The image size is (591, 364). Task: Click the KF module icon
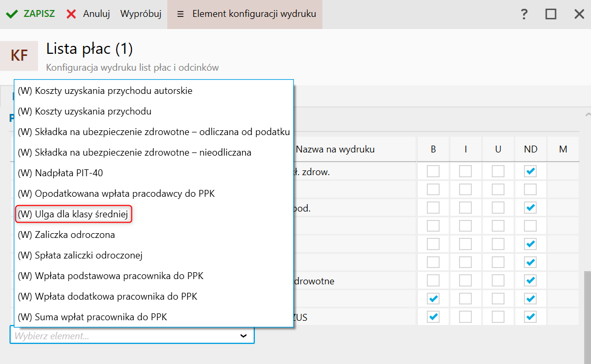click(x=19, y=56)
